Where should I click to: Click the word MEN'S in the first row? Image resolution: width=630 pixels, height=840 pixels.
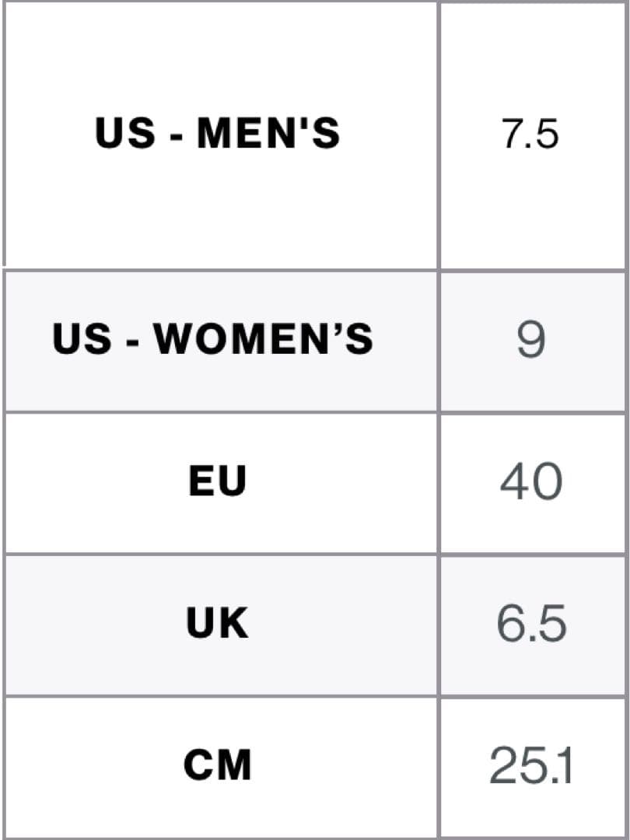[x=268, y=134]
